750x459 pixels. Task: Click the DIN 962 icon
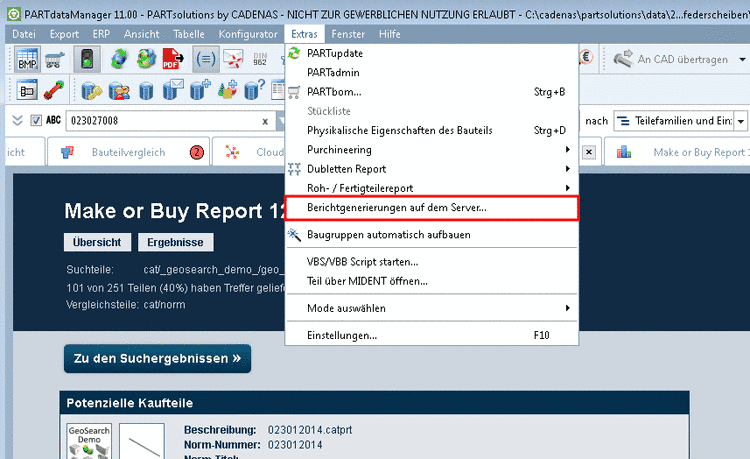260,59
